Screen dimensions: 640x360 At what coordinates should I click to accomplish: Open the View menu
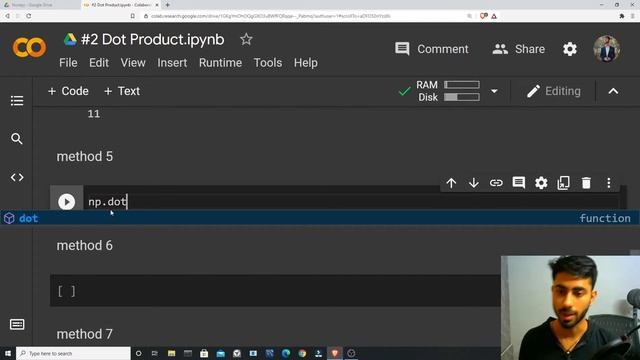click(x=133, y=63)
